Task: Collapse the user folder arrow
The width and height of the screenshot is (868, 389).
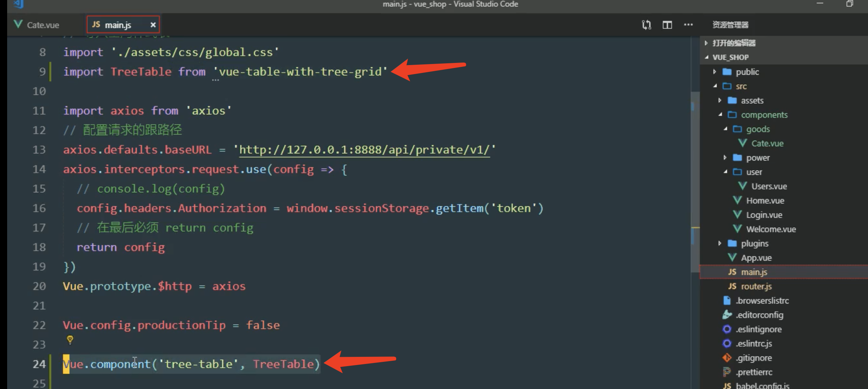Action: (x=725, y=172)
